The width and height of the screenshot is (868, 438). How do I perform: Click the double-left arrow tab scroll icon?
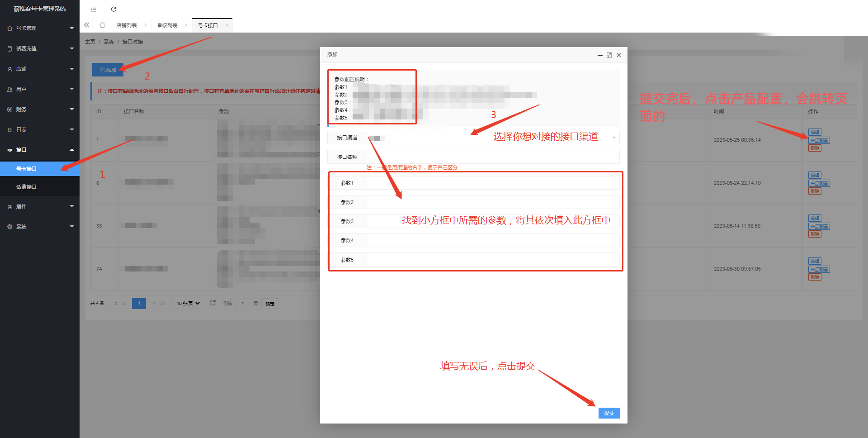[x=87, y=25]
